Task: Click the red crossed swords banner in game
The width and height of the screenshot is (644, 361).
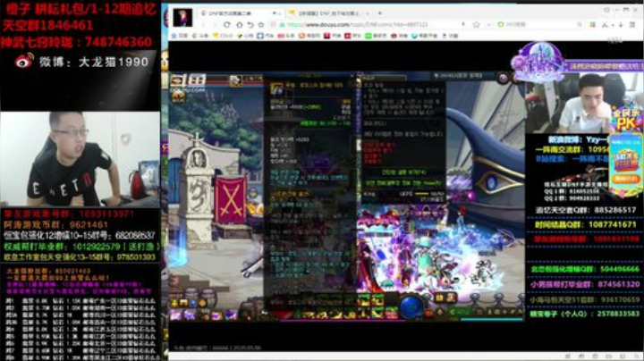Action: 231,200
